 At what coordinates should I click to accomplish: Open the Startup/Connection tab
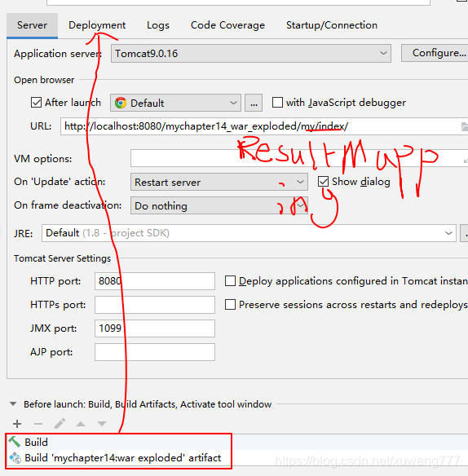(x=332, y=25)
